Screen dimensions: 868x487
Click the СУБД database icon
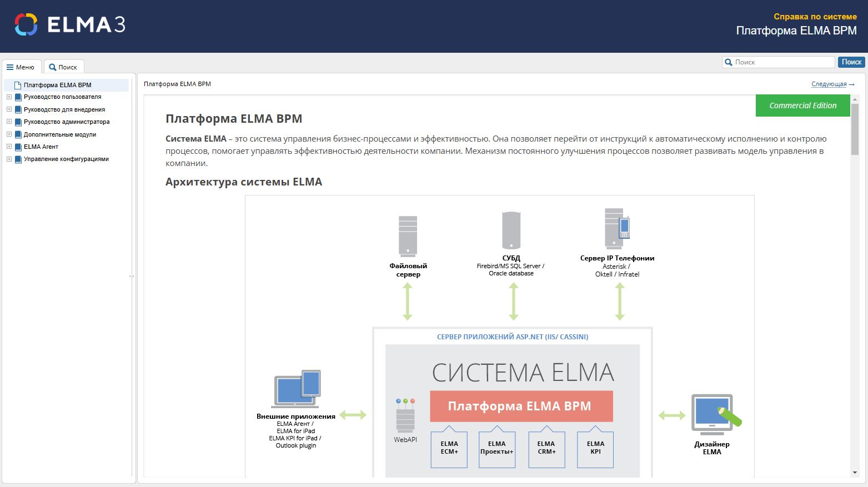(x=511, y=230)
